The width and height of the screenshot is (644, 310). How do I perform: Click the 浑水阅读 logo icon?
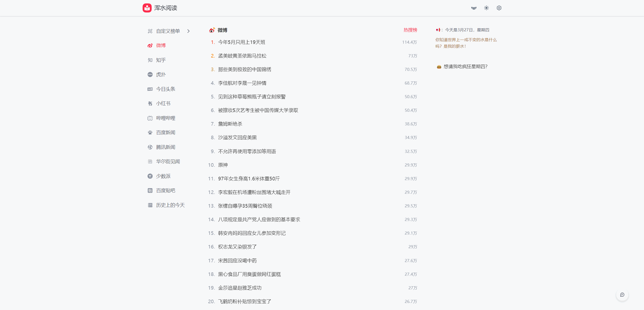(x=147, y=8)
